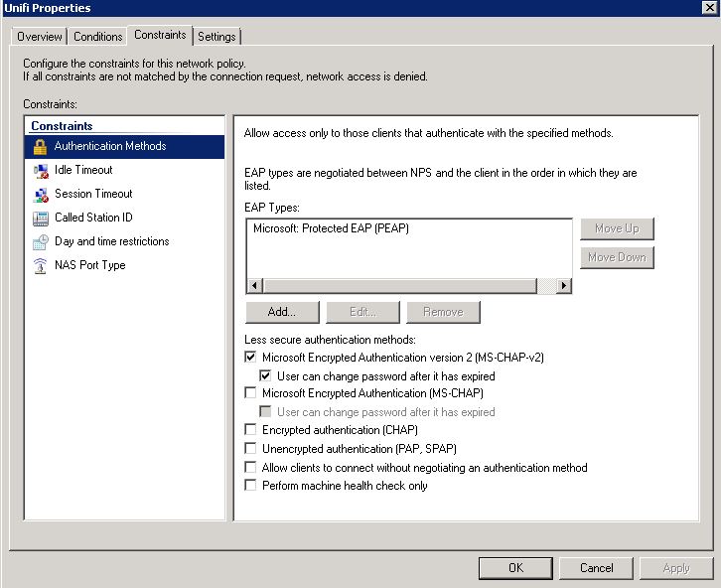The height and width of the screenshot is (588, 721).
Task: Check Allow clients to connect without negotiating
Action: [250, 467]
